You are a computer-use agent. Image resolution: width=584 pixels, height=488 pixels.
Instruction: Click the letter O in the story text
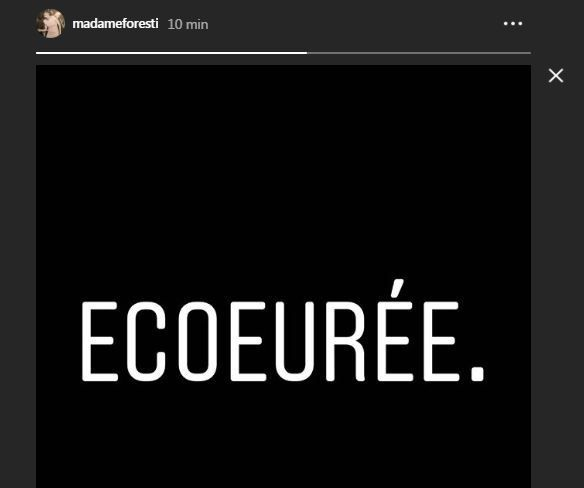click(x=198, y=341)
